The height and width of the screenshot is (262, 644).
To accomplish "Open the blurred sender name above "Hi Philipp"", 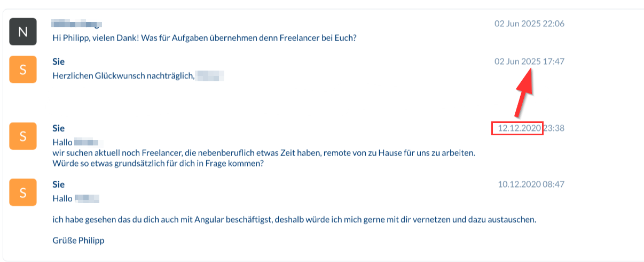I will [77, 24].
